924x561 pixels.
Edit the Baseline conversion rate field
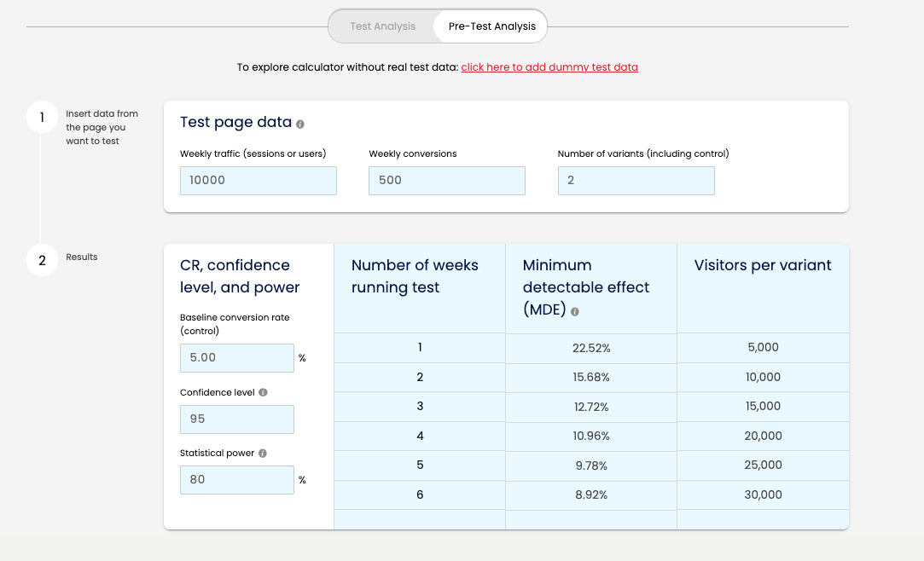(x=237, y=358)
